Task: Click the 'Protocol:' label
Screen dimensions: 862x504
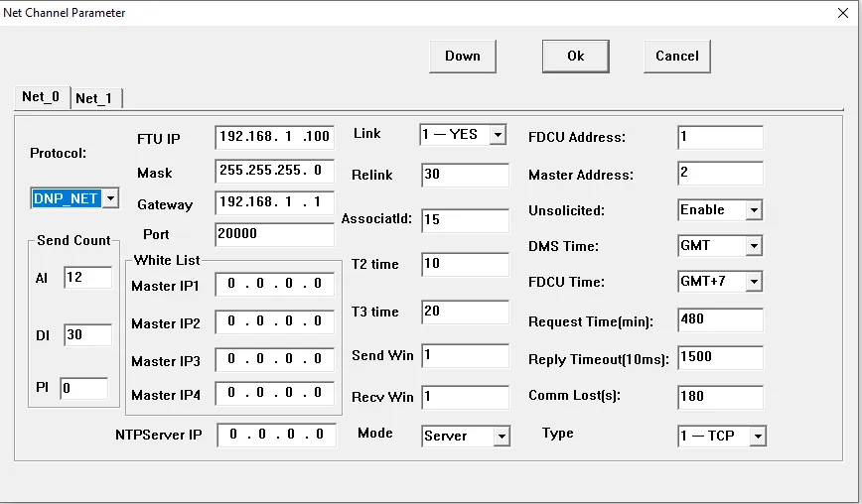Action: coord(59,153)
